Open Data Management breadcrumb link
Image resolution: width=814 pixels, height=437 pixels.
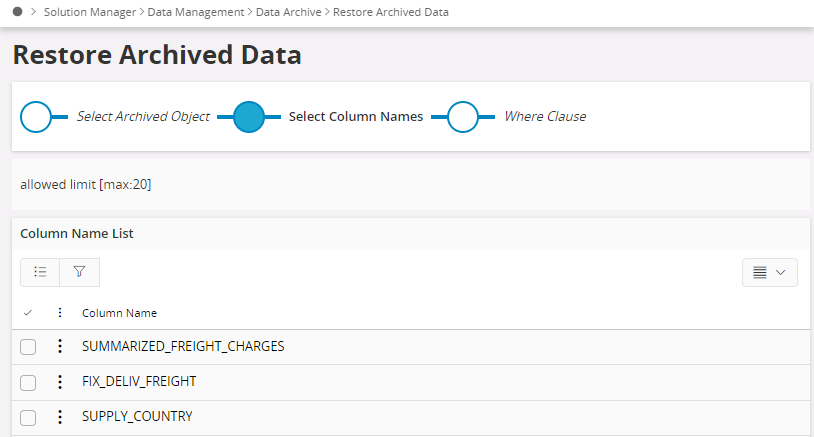196,12
